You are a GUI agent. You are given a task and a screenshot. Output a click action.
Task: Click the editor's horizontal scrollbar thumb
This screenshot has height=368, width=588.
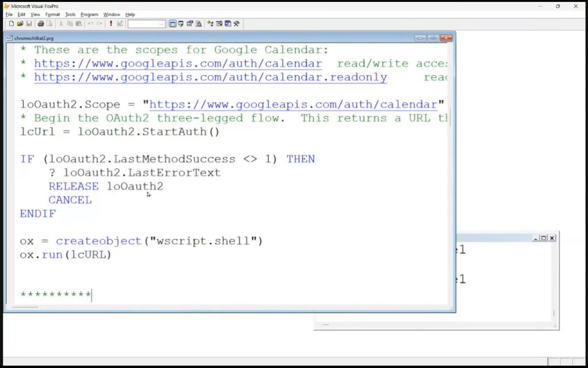(25, 308)
